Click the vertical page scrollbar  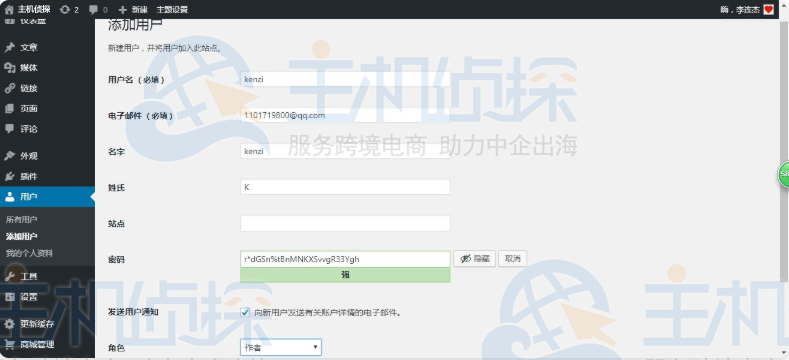click(785, 151)
